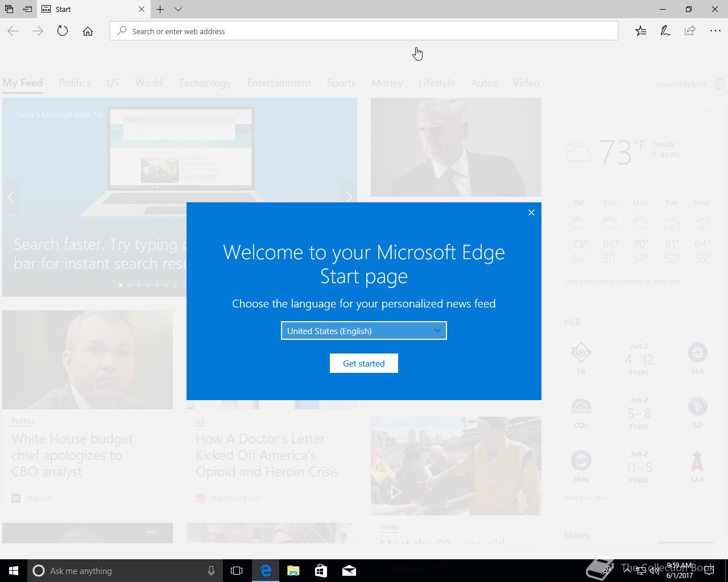
Task: View MIN vs LAA 11-5 game
Action: click(639, 467)
